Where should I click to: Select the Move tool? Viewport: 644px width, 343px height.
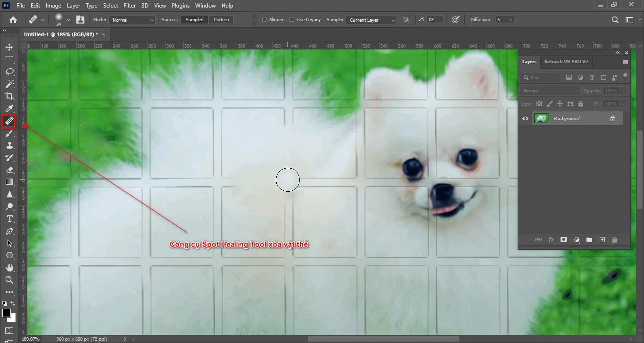(x=9, y=47)
